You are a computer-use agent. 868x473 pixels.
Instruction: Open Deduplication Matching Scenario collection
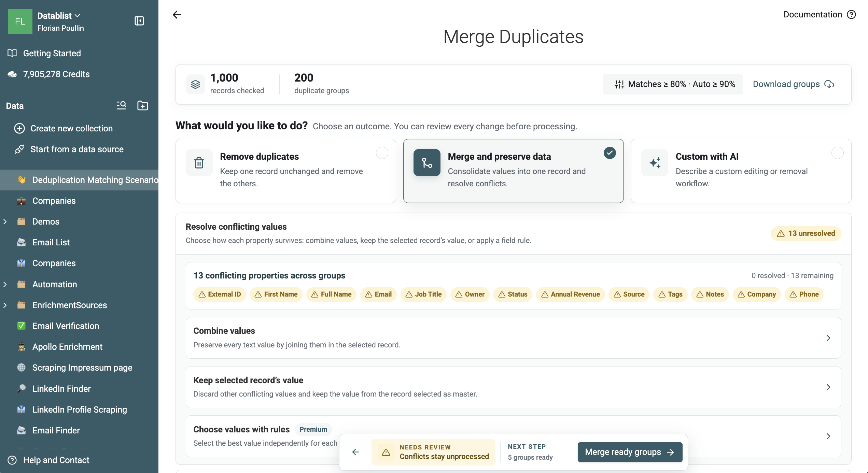click(79, 180)
